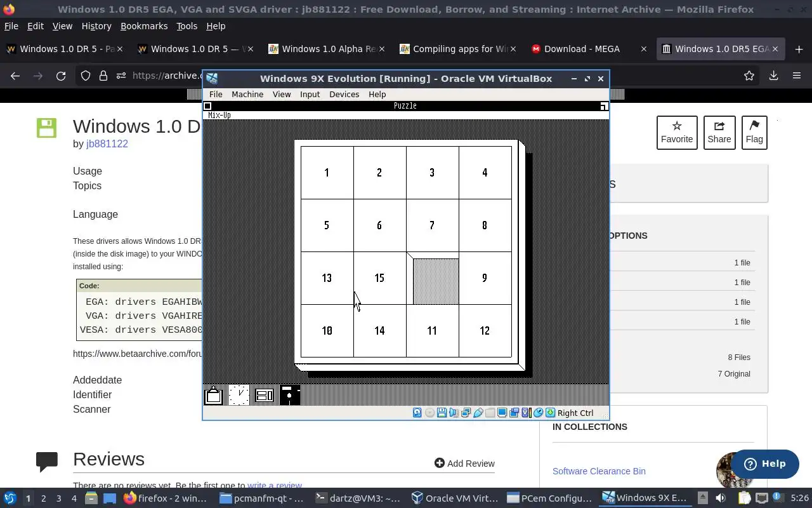Open the Clipboard icon in Windows 1.0
The width and height of the screenshot is (812, 508).
tap(213, 395)
